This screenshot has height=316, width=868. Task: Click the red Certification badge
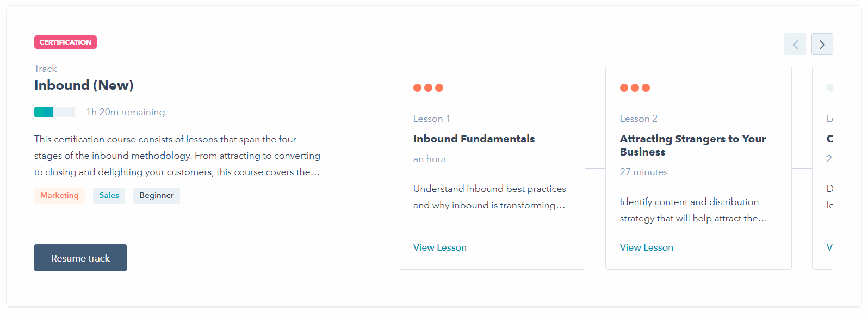pyautogui.click(x=65, y=42)
